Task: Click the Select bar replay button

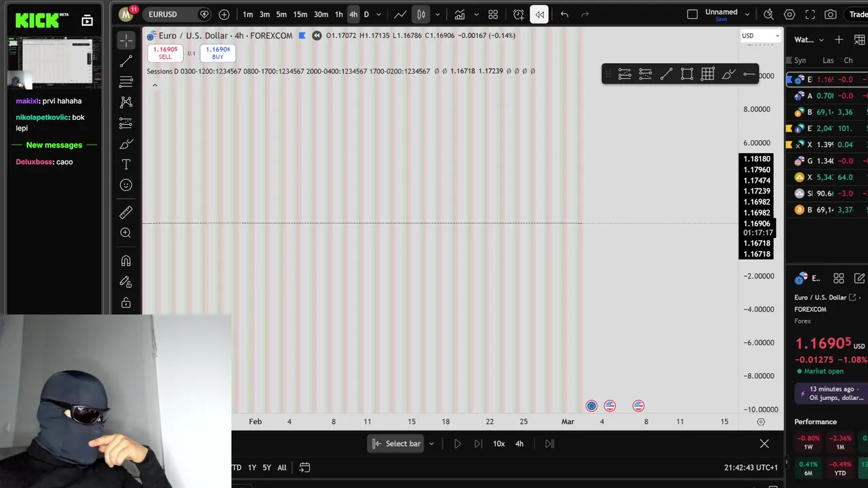Action: pos(397,444)
